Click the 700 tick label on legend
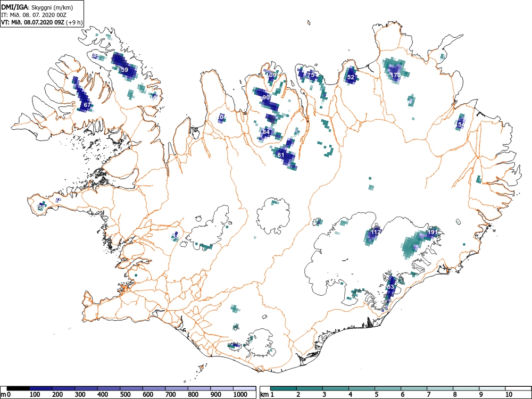The width and height of the screenshot is (532, 399). pyautogui.click(x=171, y=395)
